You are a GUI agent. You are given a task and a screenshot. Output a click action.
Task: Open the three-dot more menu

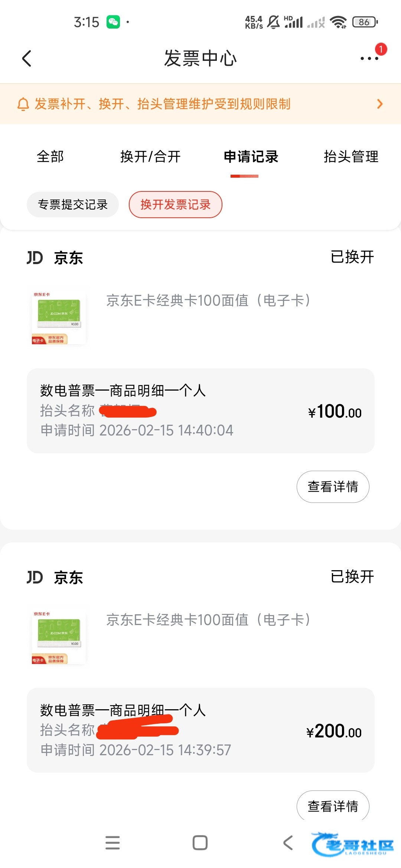pos(369,59)
